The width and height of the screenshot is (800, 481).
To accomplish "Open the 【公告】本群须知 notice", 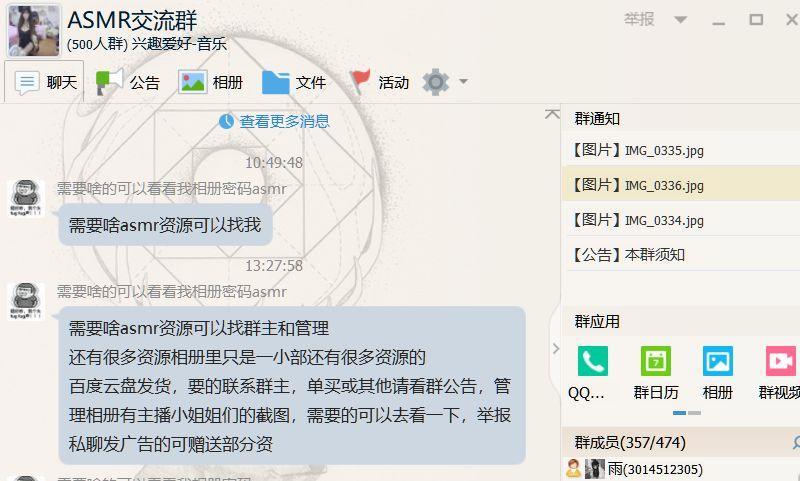I will [x=681, y=254].
